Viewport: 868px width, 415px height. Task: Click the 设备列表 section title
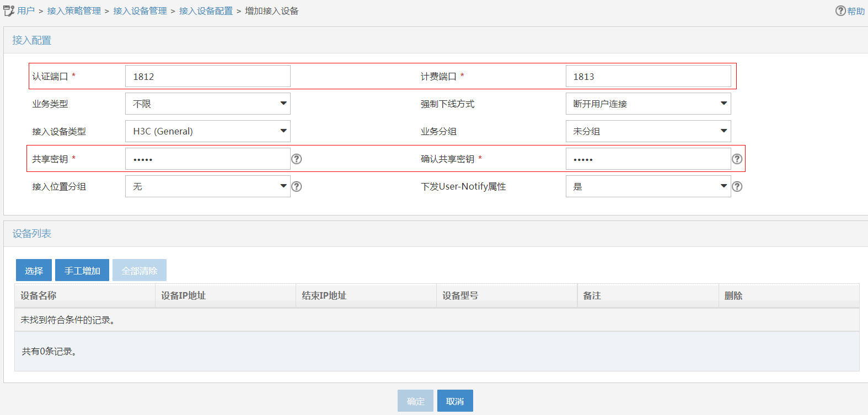(x=32, y=234)
